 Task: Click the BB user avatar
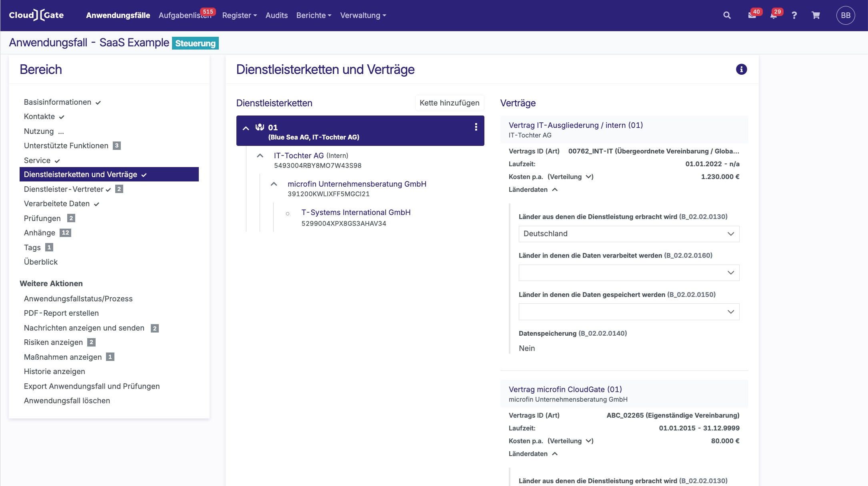tap(845, 15)
